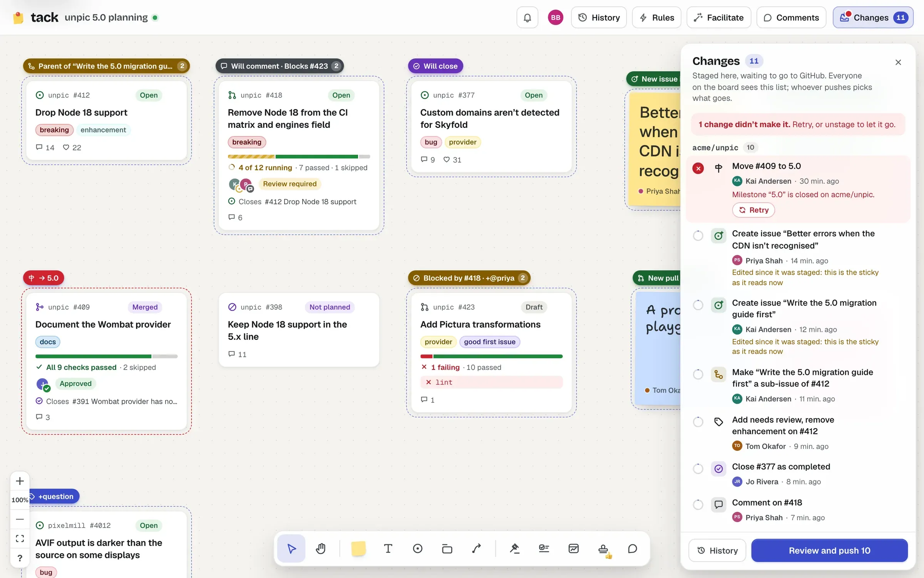924x578 pixels.
Task: Select the pointer selection tool
Action: (x=291, y=548)
